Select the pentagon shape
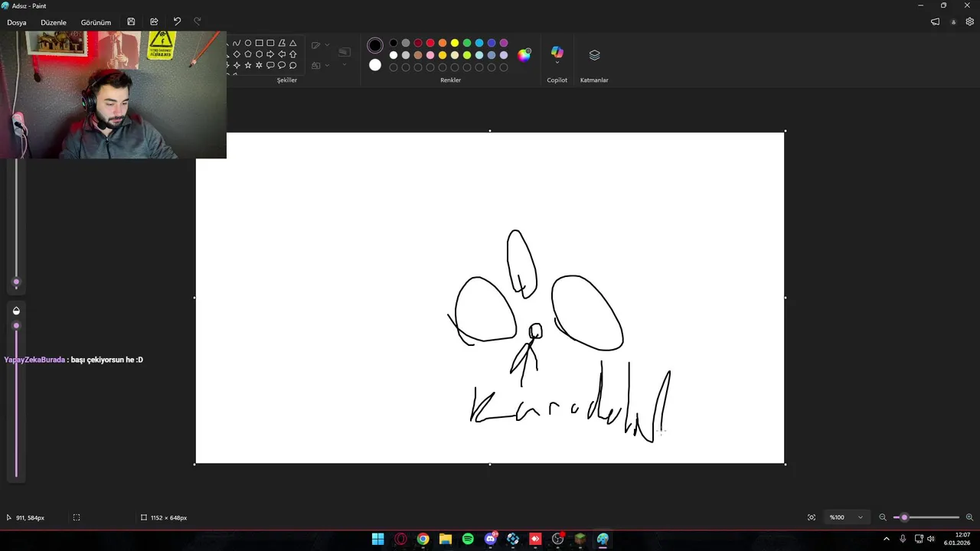This screenshot has height=551, width=980. (x=248, y=54)
